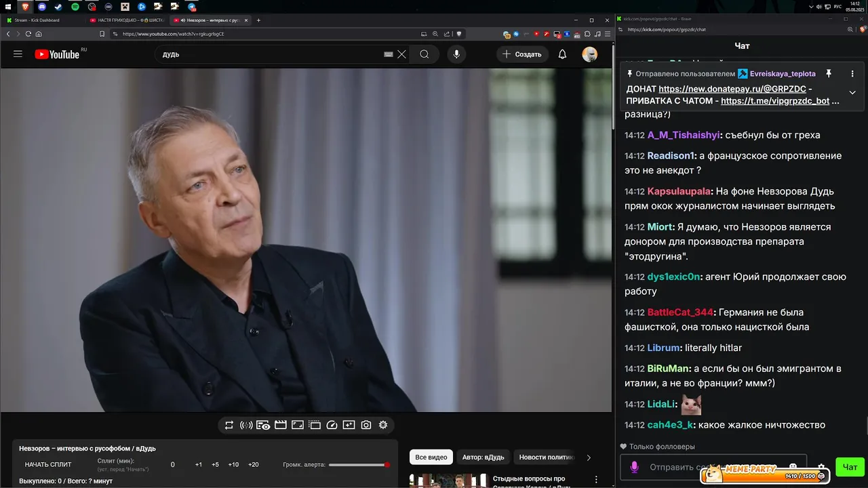Click the purple microphone icon in chat input
Viewport: 868px width, 488px height.
[x=635, y=467]
